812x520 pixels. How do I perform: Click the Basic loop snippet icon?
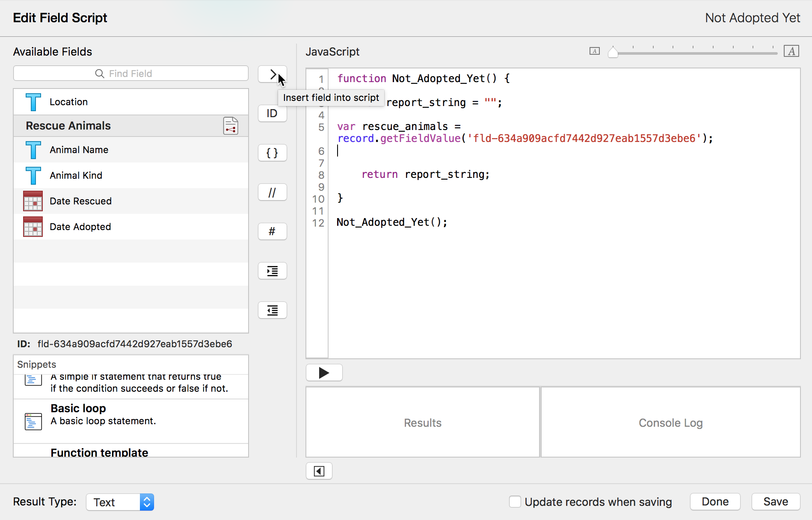(x=33, y=421)
